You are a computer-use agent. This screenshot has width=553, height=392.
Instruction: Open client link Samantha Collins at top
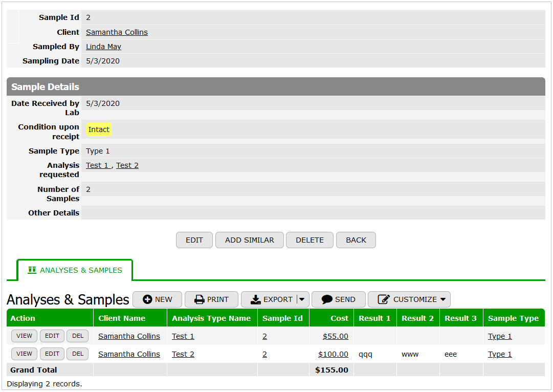117,32
